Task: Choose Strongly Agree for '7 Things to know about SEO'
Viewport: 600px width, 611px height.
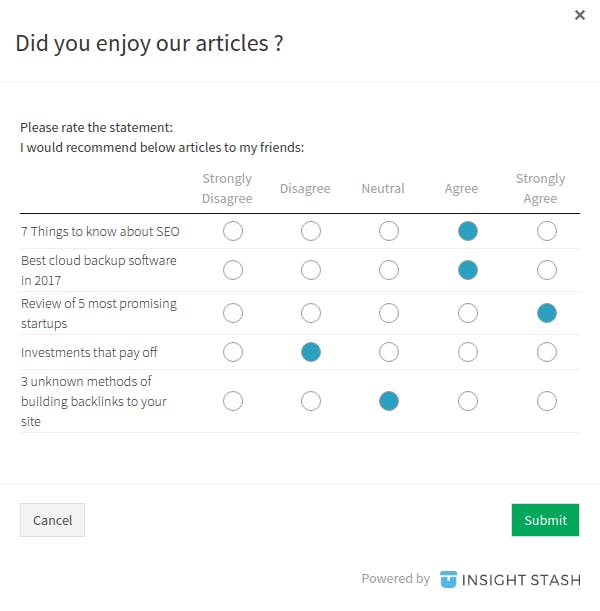Action: (x=546, y=232)
